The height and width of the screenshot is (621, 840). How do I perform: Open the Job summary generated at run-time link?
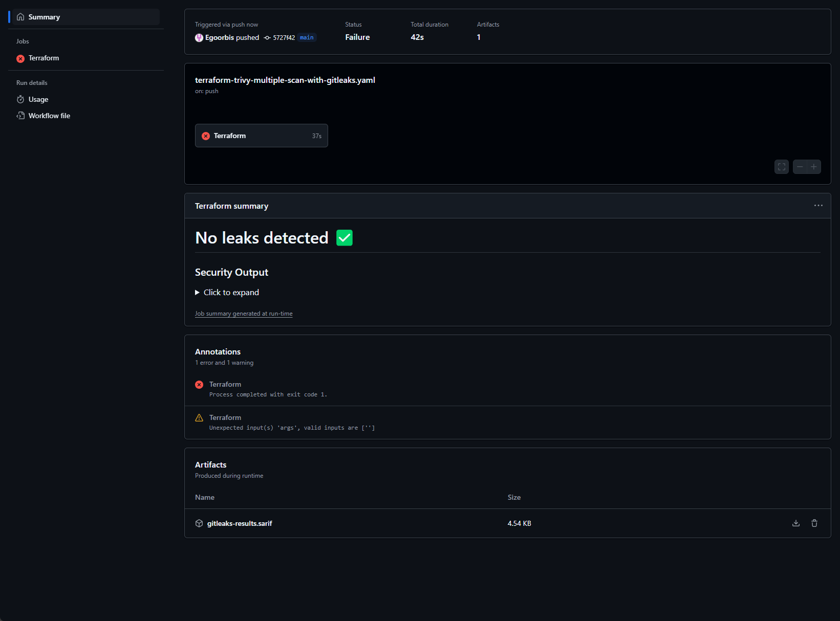point(244,314)
